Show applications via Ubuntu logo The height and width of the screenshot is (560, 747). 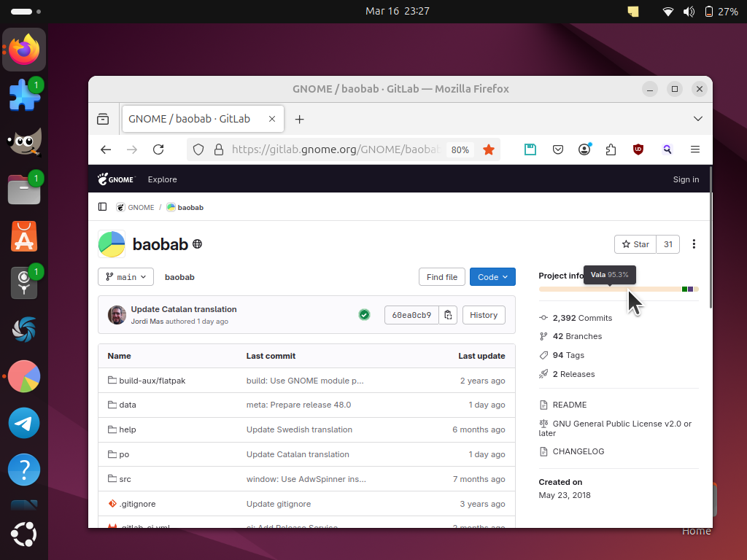[24, 534]
